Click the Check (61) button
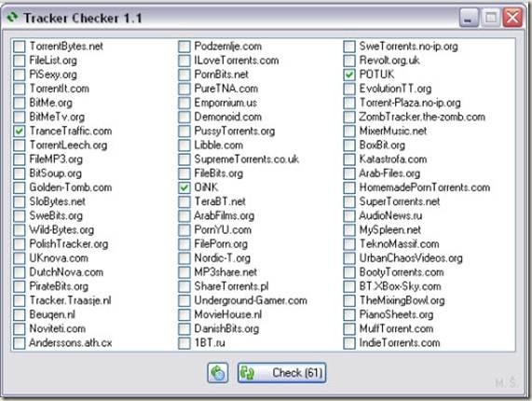Viewport: 532px width, 401px height. (282, 373)
